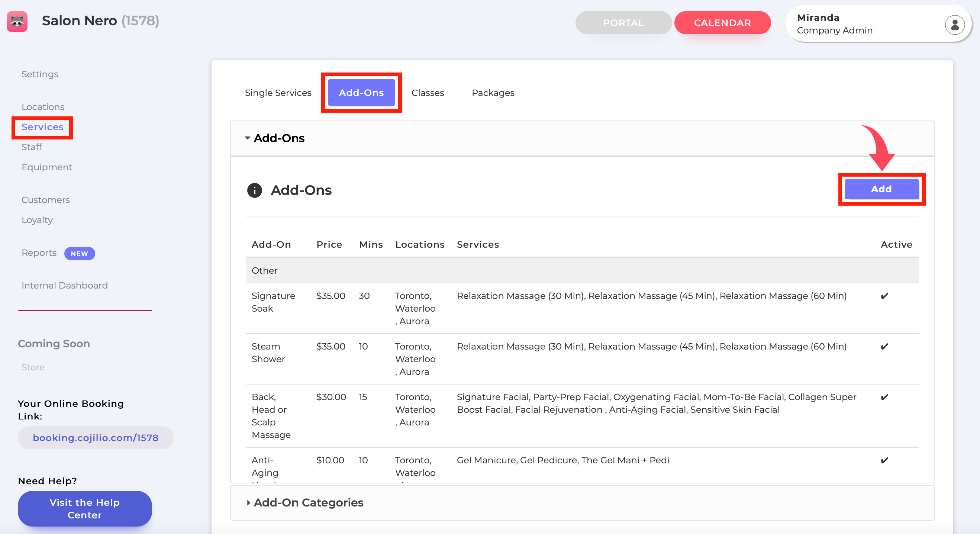The image size is (980, 534).
Task: Click the Anti-Aging add-on active checkmark
Action: click(x=884, y=460)
